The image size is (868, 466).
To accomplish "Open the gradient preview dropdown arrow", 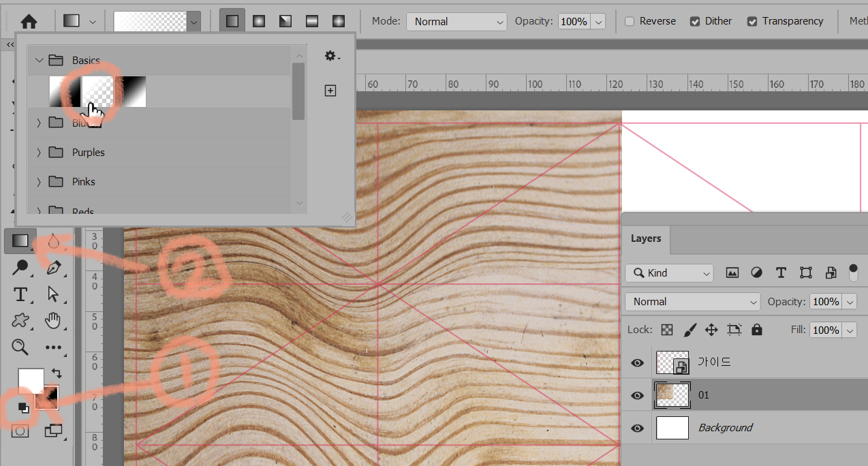I will coord(194,22).
